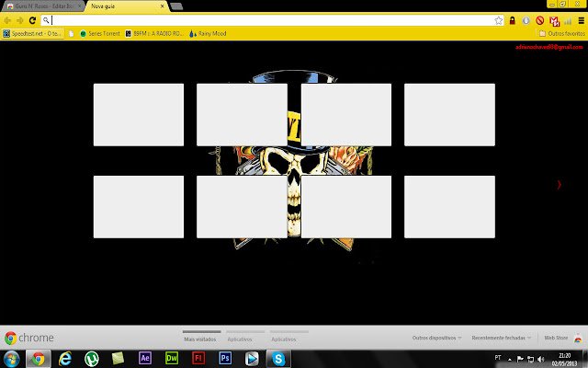Open the bottom-right most visited thumbnail
588x368 pixels.
point(449,206)
